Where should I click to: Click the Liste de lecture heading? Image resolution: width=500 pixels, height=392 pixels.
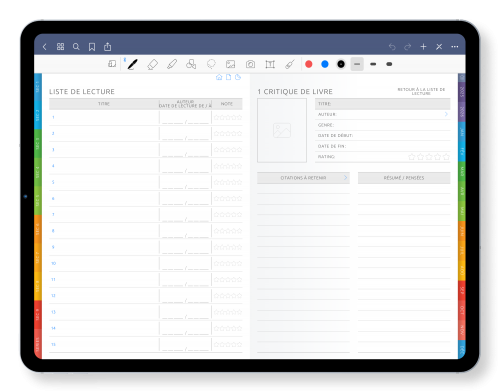click(x=82, y=92)
